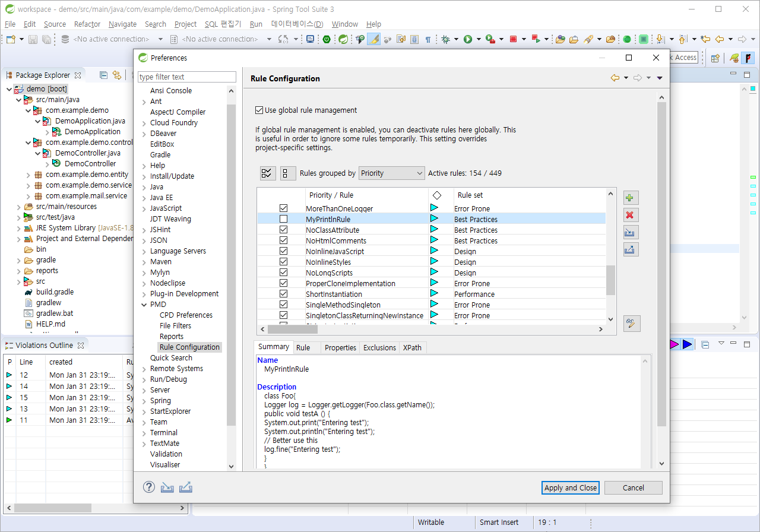Click the green plus add rule icon

(630, 198)
